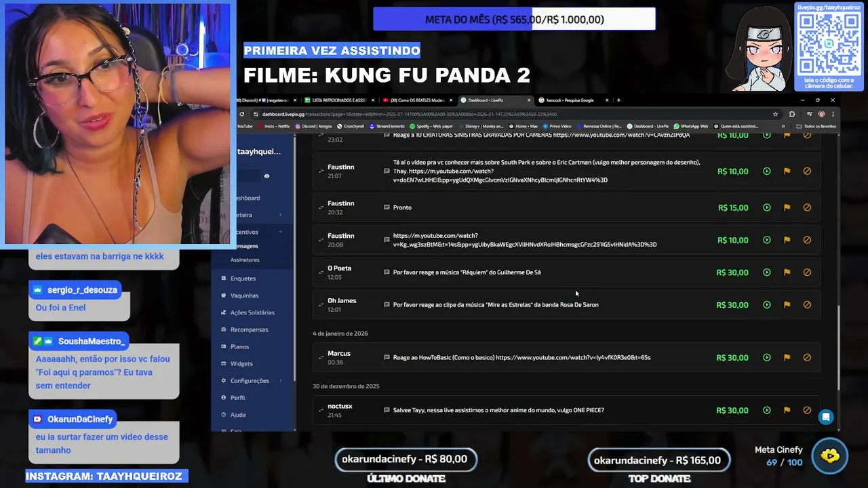Expand the Configurações submenu arrow
This screenshot has height=488, width=868.
pos(281,381)
